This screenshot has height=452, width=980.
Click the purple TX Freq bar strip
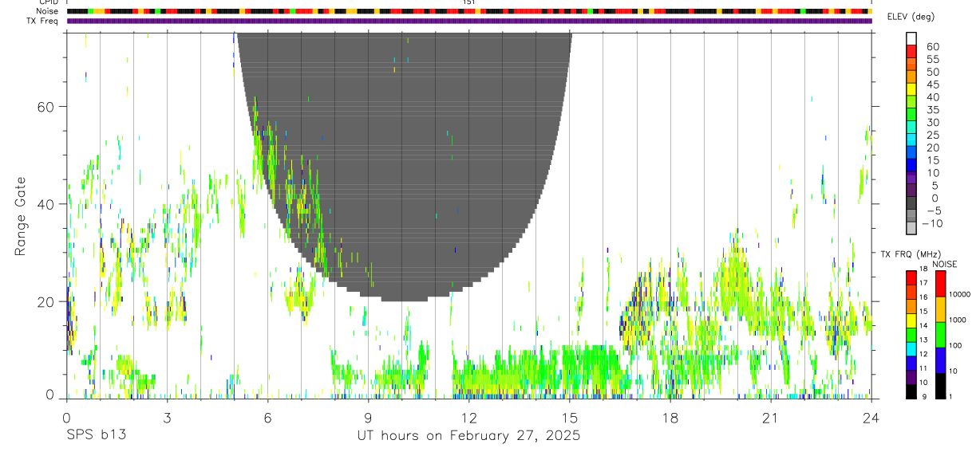[468, 21]
